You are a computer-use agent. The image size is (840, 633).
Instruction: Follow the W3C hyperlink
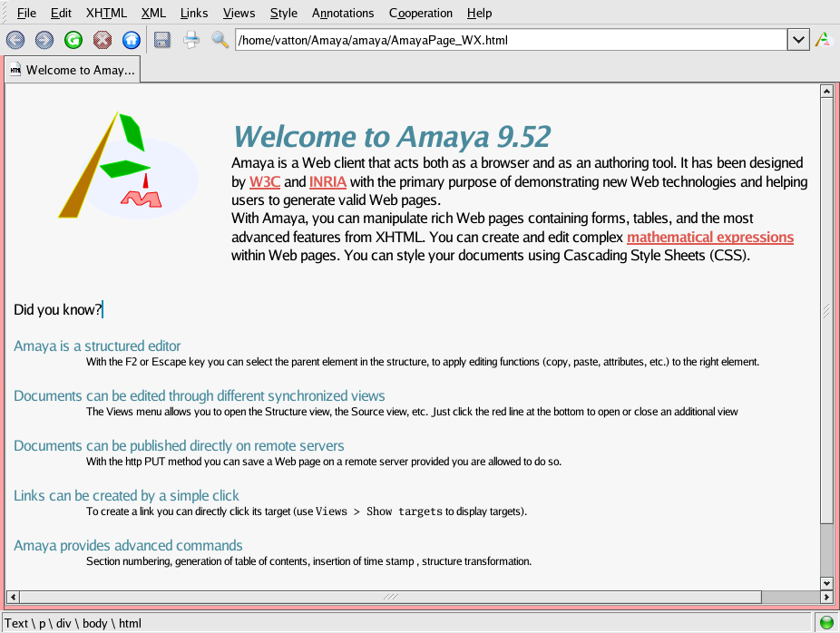click(x=265, y=182)
